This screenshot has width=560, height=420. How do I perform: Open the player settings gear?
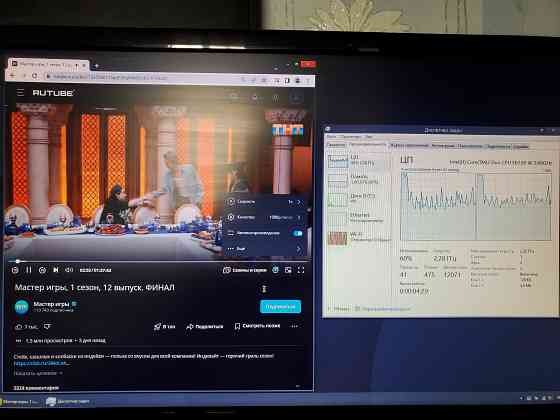pos(275,270)
